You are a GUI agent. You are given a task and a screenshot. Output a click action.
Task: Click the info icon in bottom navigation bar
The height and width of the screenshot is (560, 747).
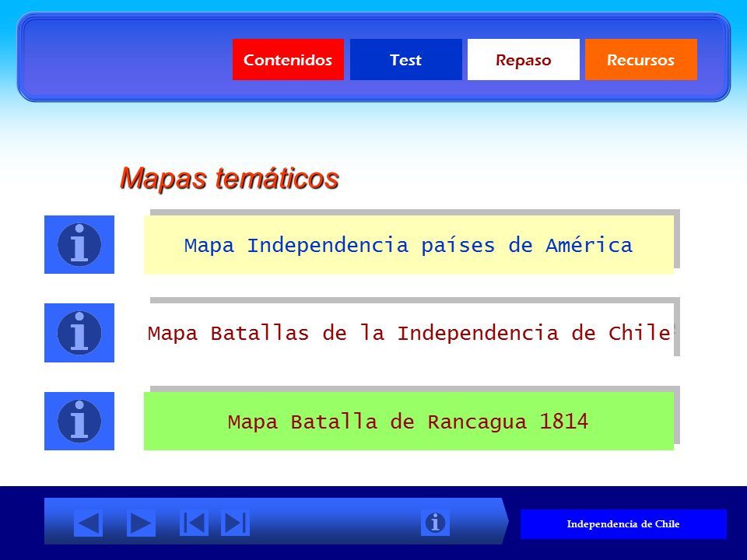435,523
